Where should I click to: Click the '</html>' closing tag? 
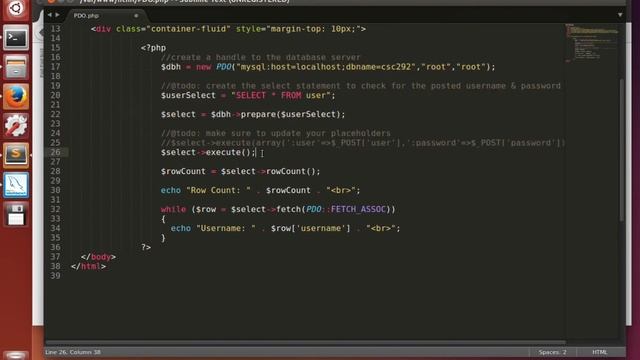(89, 266)
